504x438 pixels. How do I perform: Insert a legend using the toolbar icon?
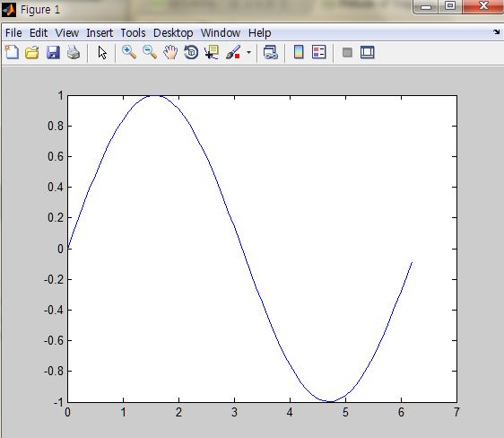pyautogui.click(x=319, y=52)
